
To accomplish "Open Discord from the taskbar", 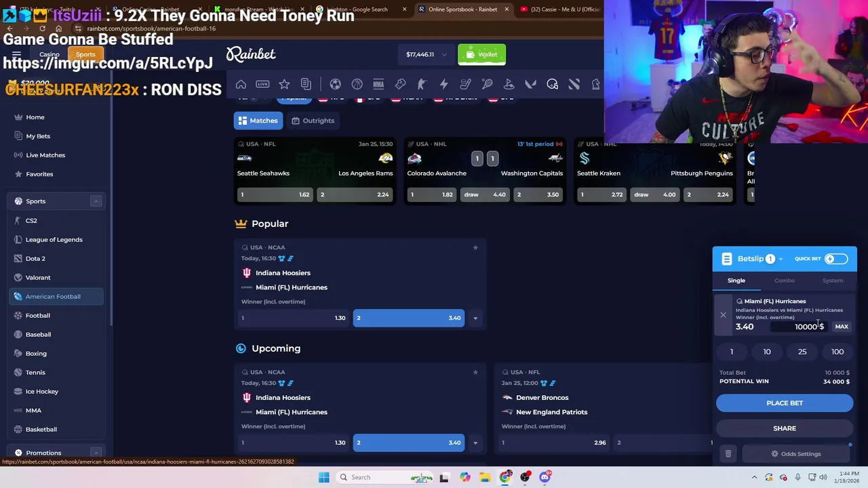I will click(x=545, y=477).
